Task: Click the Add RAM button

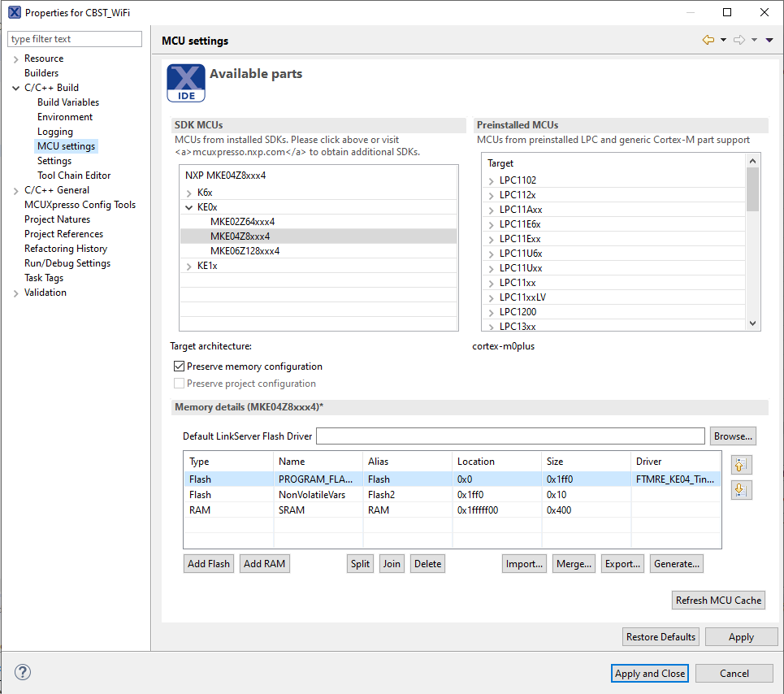Action: [264, 563]
